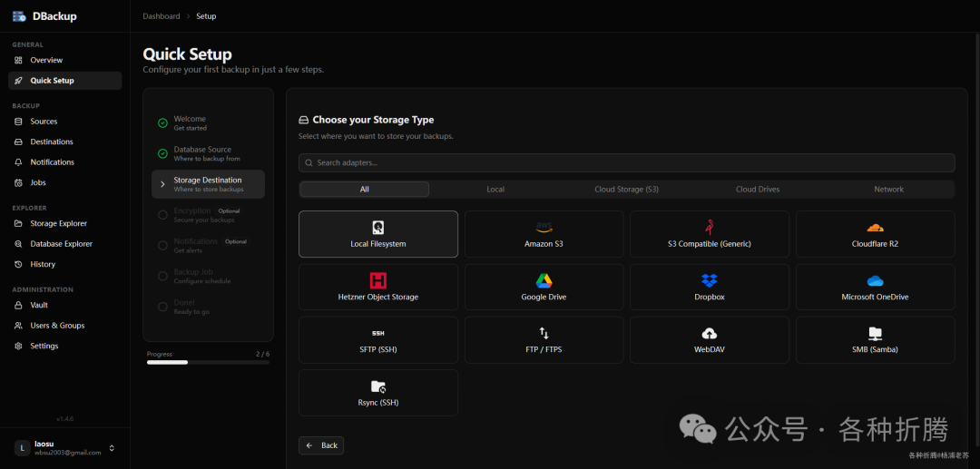Click the setup progress bar
Screen dimensions: 980x469
[208, 362]
